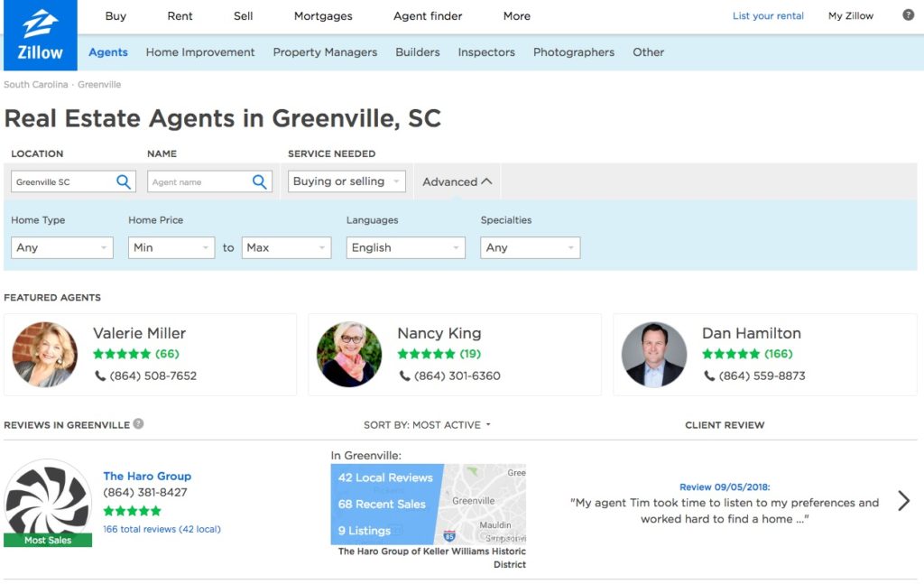The image size is (924, 584).
Task: Click the 'My agent Tim' review excerpt
Action: pyautogui.click(x=725, y=510)
